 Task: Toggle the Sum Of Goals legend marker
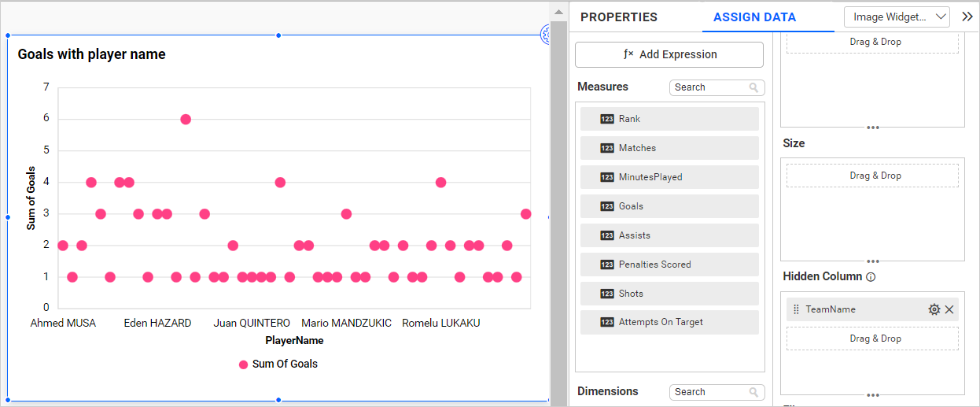coord(244,364)
